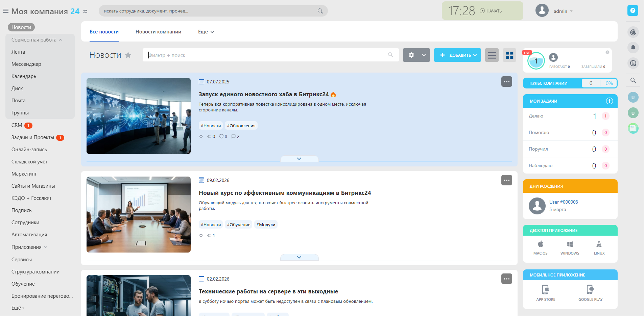
Task: Open the notifications bell in right sidebar
Action: [633, 48]
